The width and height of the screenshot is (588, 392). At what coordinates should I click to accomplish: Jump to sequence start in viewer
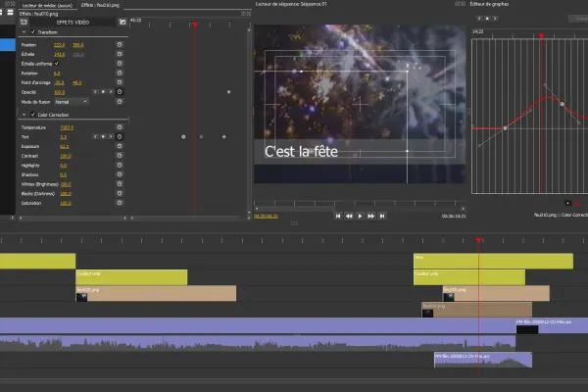338,216
